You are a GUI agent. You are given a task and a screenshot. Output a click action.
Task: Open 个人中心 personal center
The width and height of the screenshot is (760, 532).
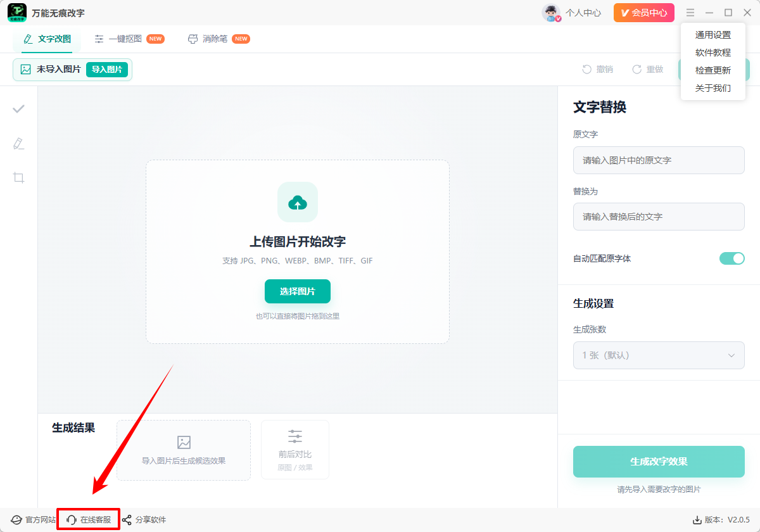(583, 13)
